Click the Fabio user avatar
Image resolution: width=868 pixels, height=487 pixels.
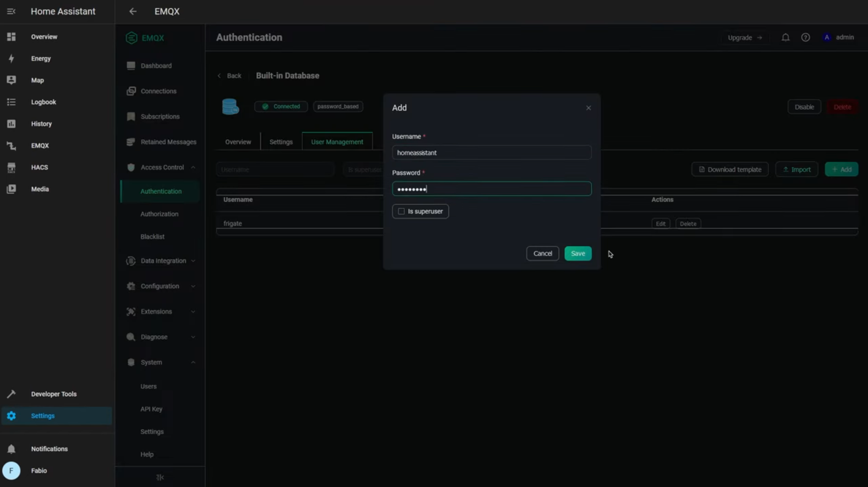click(11, 471)
